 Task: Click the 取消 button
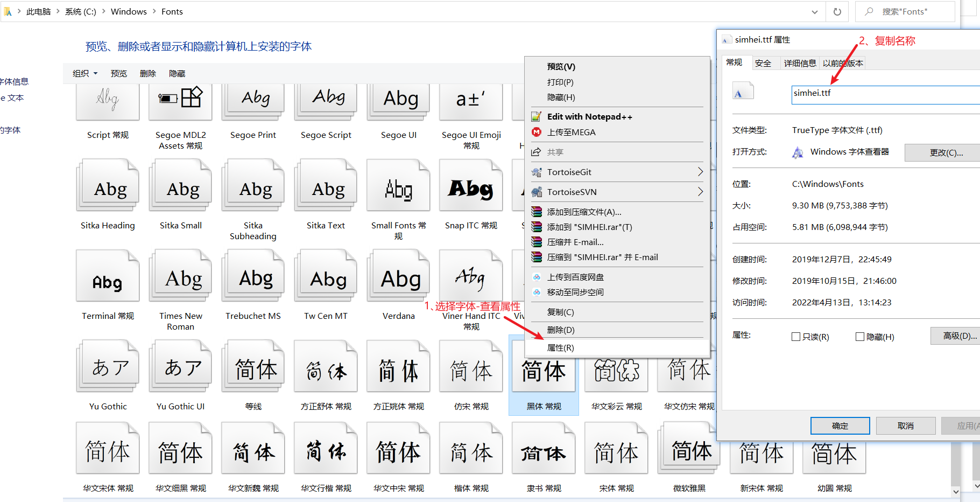click(x=906, y=426)
